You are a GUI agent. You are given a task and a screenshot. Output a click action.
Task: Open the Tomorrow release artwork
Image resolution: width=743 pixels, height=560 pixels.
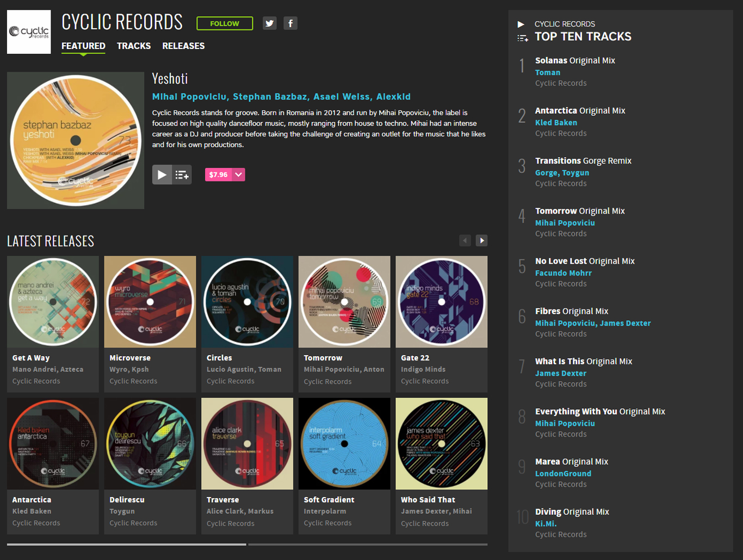pos(344,302)
